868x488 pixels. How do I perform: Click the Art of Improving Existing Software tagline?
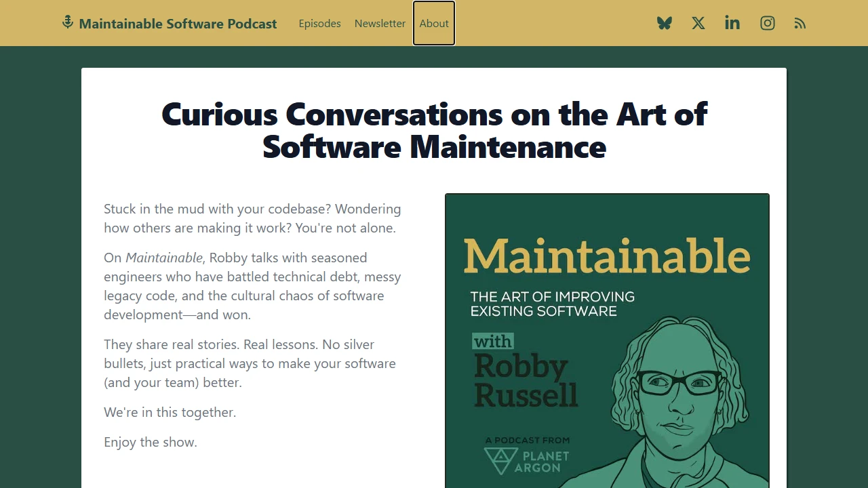(553, 304)
